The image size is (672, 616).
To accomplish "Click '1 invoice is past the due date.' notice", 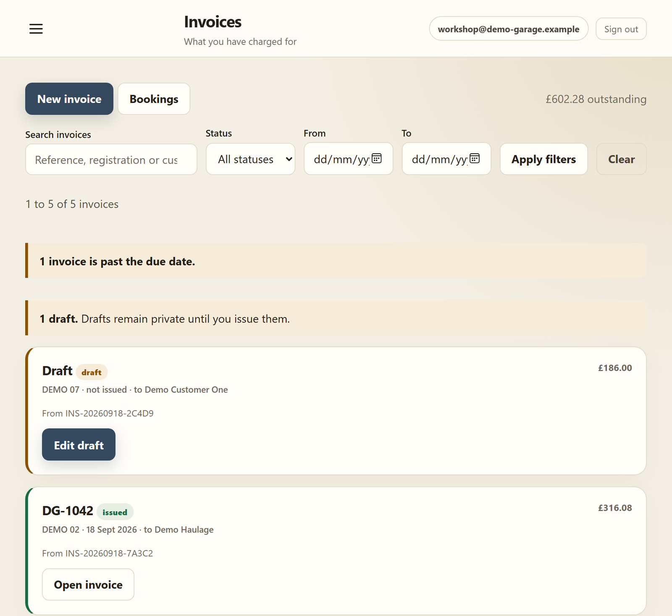I will click(x=336, y=260).
